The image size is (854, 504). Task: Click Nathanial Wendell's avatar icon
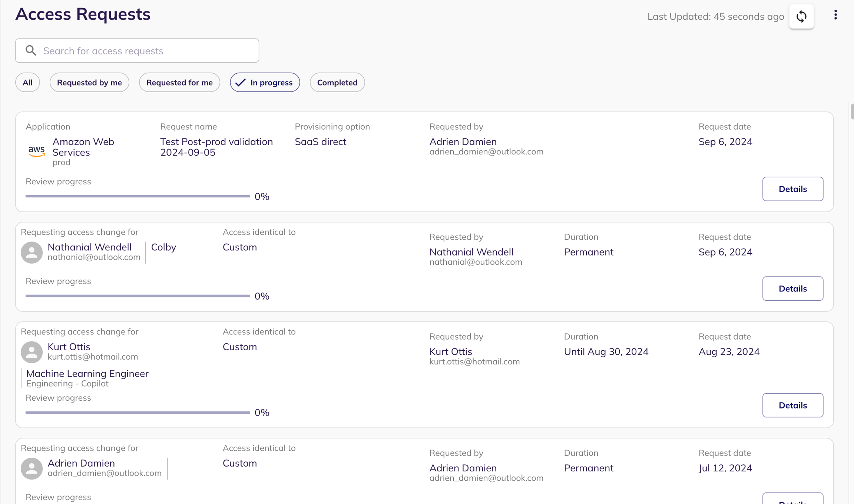[32, 253]
